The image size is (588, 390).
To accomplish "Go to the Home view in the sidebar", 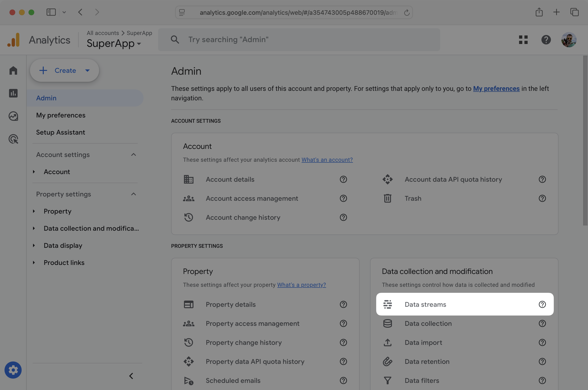I will [13, 70].
